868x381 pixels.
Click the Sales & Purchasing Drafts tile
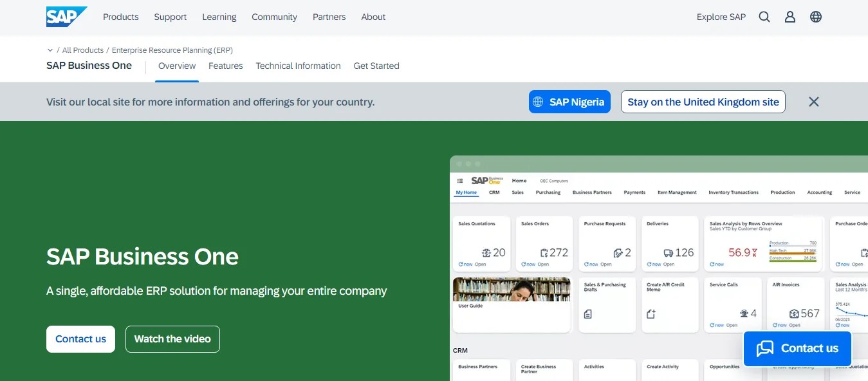(x=607, y=305)
